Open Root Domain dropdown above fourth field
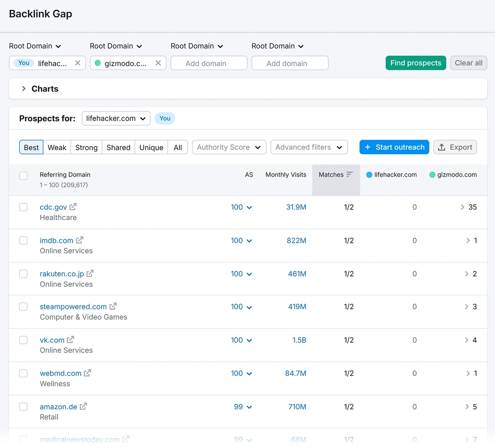The height and width of the screenshot is (448, 495). 278,46
